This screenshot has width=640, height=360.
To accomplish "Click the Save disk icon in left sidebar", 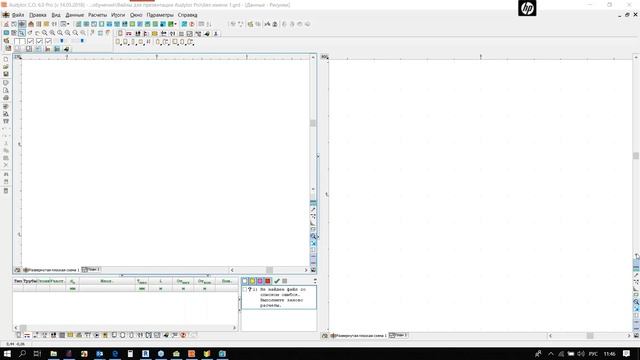I will coord(6,74).
